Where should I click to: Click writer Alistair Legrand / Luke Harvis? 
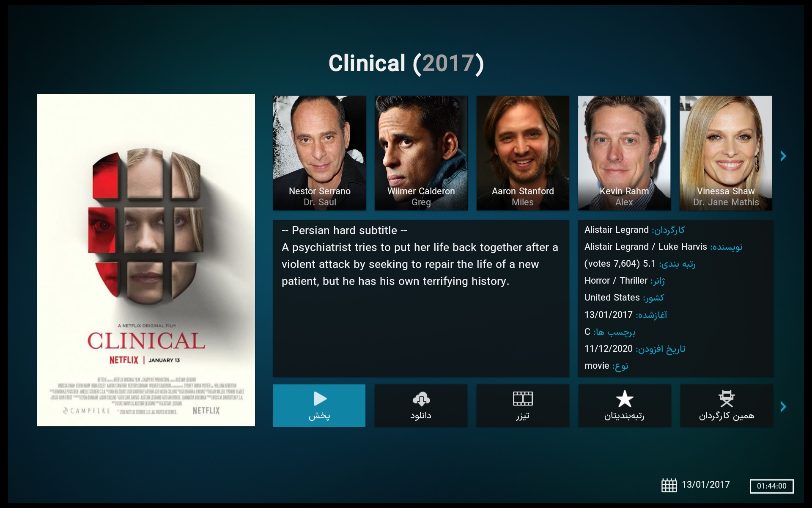pos(646,247)
